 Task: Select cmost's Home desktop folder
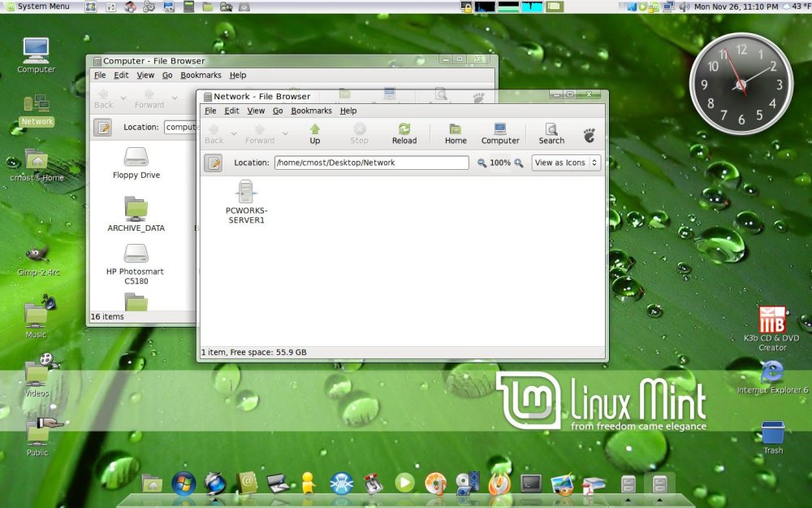tap(37, 166)
